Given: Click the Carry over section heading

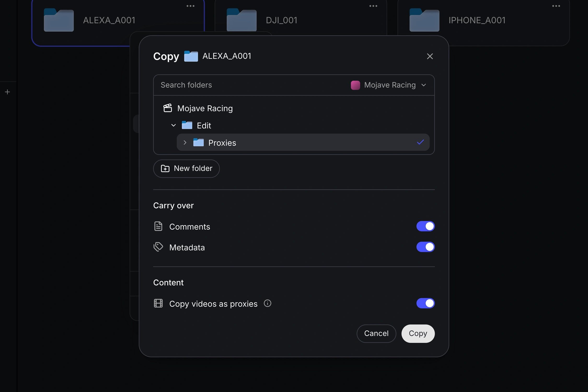Looking at the screenshot, I should [x=173, y=206].
